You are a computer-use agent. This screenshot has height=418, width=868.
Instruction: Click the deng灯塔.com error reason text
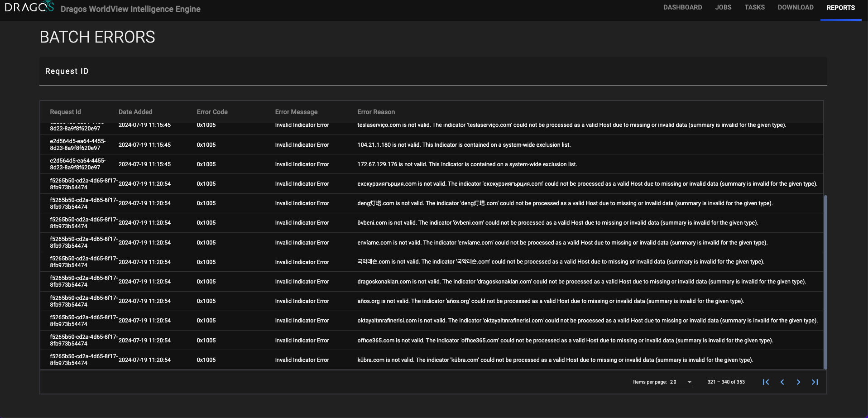[565, 203]
